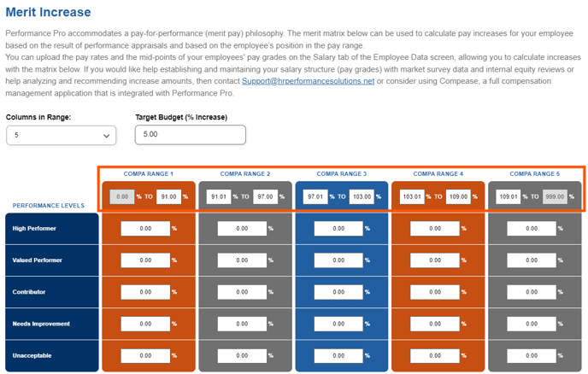Viewport: 588px width, 374px height.
Task: Click the Compa Range 3 column header
Action: click(342, 174)
